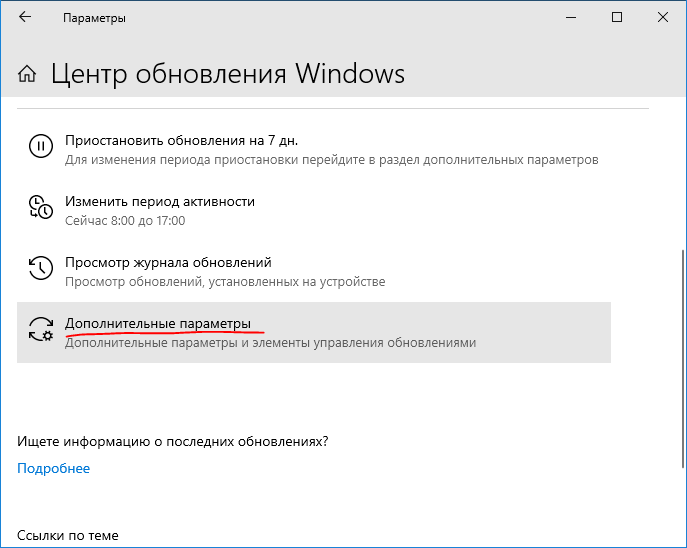Image resolution: width=687 pixels, height=548 pixels.
Task: Click the vertical scrollbar thumb
Action: pos(683,359)
